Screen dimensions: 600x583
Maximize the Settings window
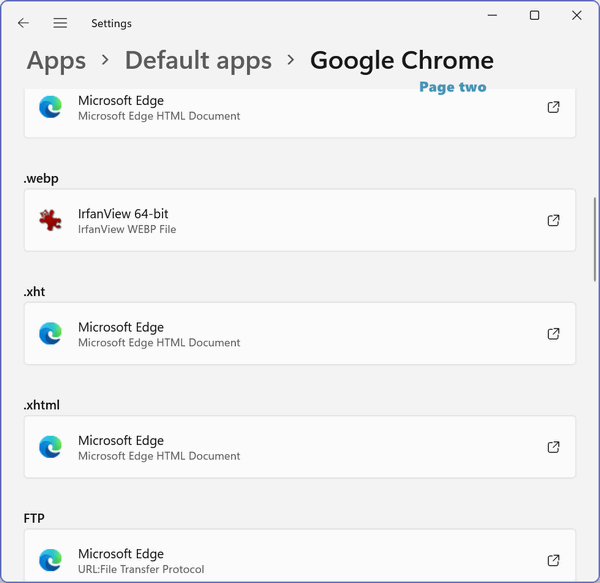534,15
